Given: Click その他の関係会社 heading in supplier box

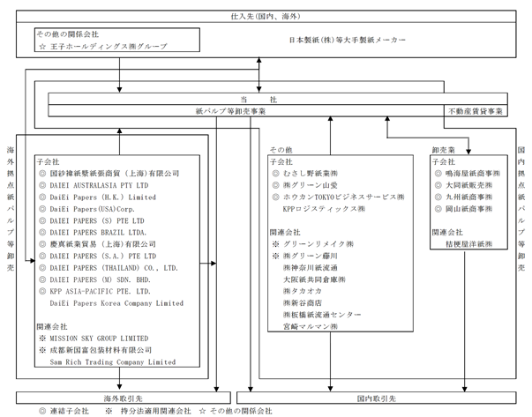Looking at the screenshot, I should pyautogui.click(x=68, y=34).
